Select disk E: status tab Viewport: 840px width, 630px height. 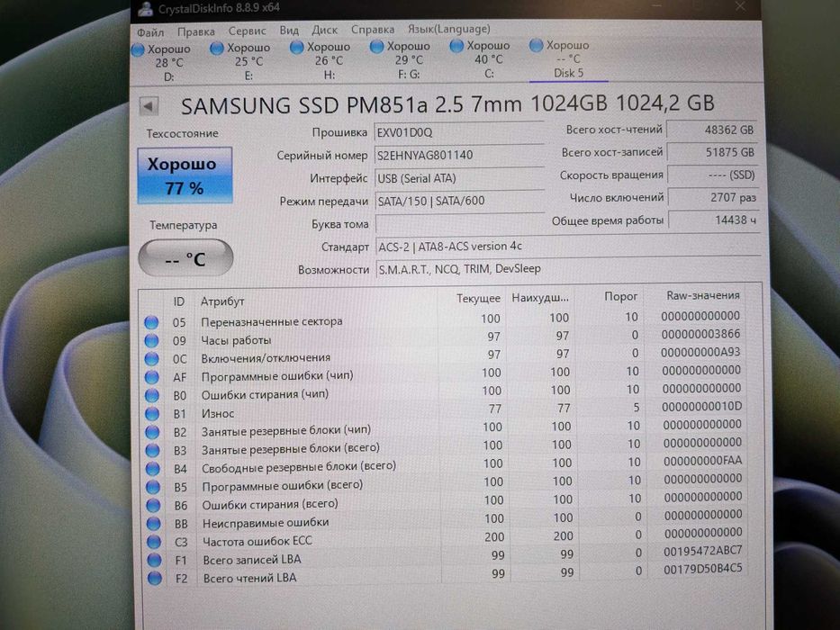[x=243, y=61]
